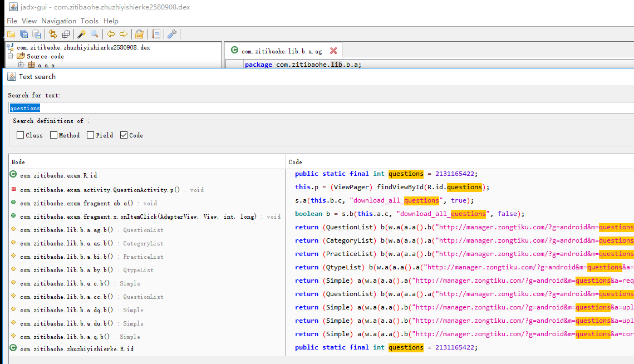Close the com.zitibaohe.lib.b.a.ag tab
This screenshot has height=364, width=634.
[333, 51]
